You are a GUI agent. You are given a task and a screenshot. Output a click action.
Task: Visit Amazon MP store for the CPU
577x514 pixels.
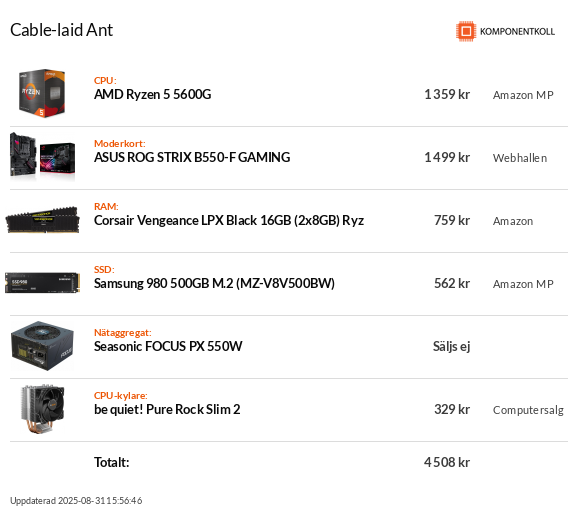tap(523, 95)
